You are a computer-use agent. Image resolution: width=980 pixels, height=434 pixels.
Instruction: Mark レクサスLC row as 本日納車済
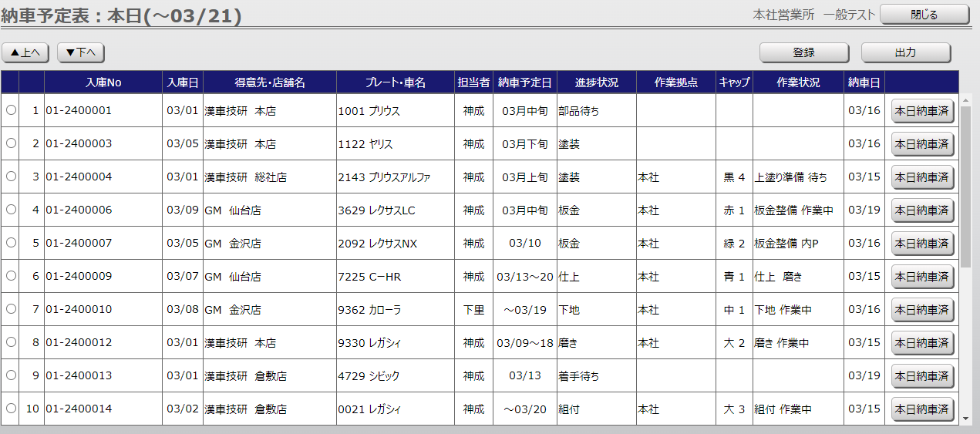tap(922, 210)
